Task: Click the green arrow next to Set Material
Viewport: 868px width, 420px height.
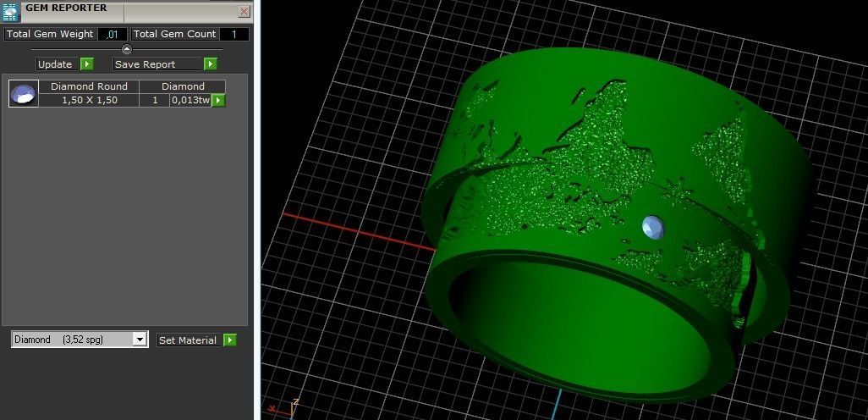Action: click(230, 340)
